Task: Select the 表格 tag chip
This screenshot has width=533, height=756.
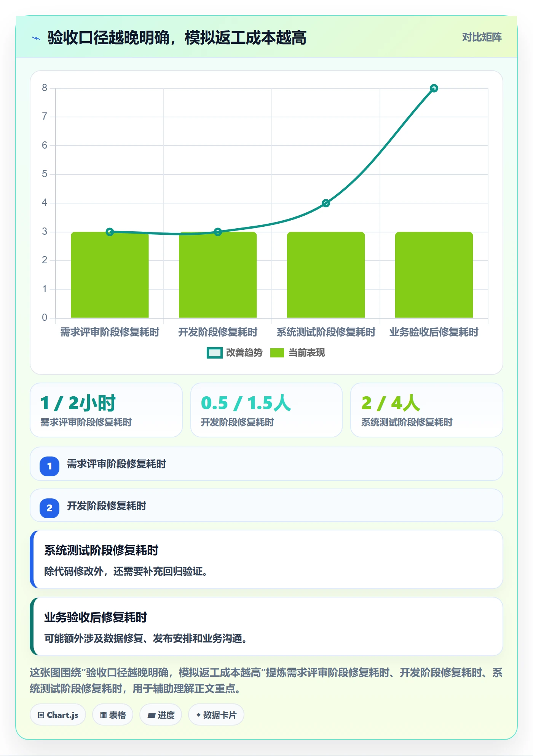Action: [x=113, y=715]
